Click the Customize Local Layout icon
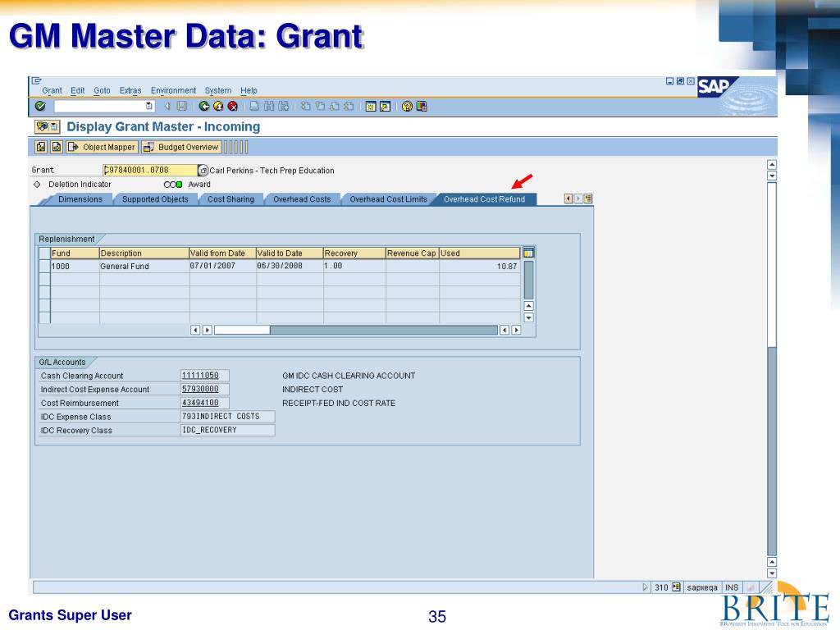This screenshot has height=630, width=840. point(422,106)
